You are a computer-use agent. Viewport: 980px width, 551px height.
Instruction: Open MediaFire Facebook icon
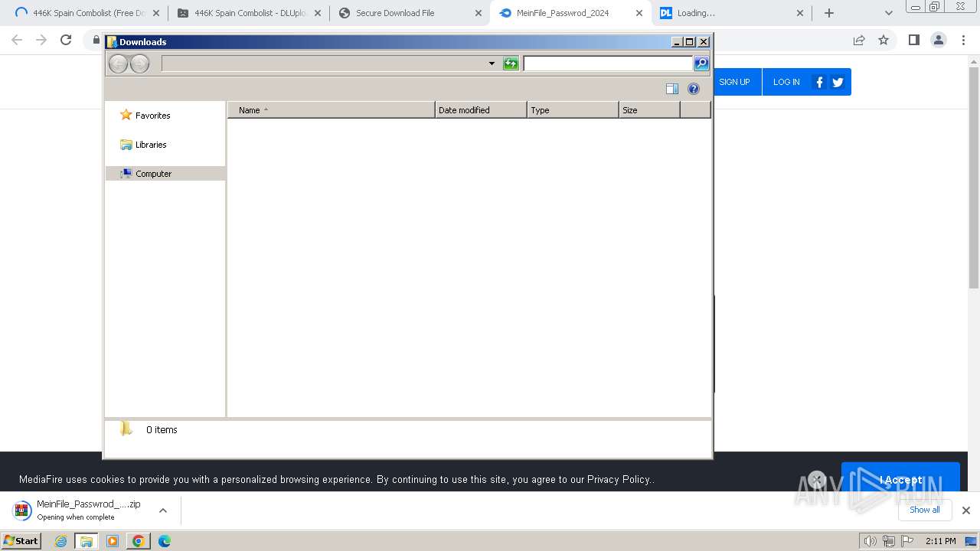coord(819,82)
